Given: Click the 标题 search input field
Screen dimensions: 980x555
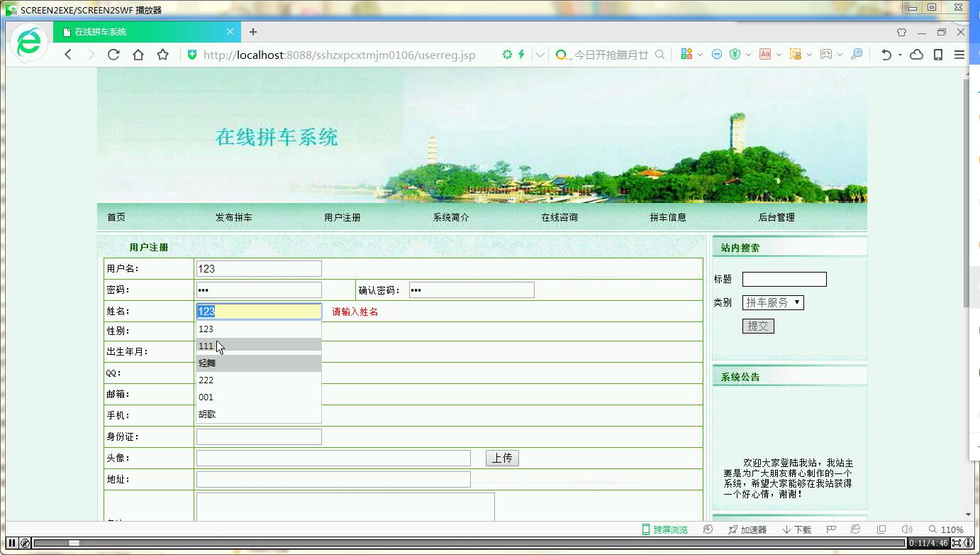Looking at the screenshot, I should click(x=784, y=279).
